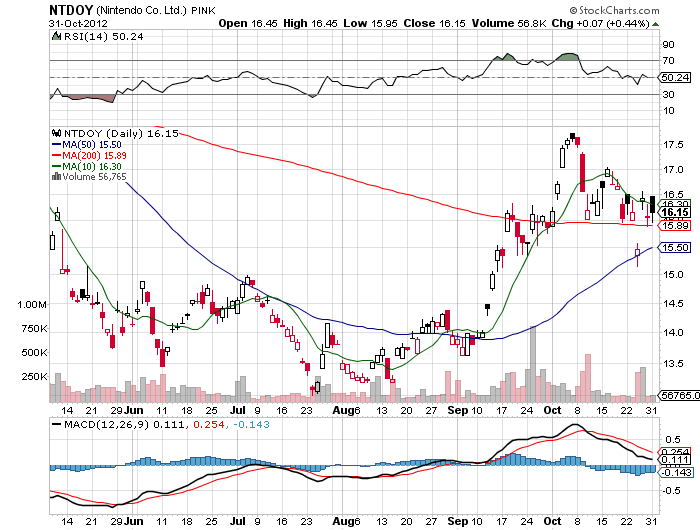This screenshot has width=700, height=530.
Task: Click the '31-Oct-2012' date label
Action: pyautogui.click(x=78, y=24)
